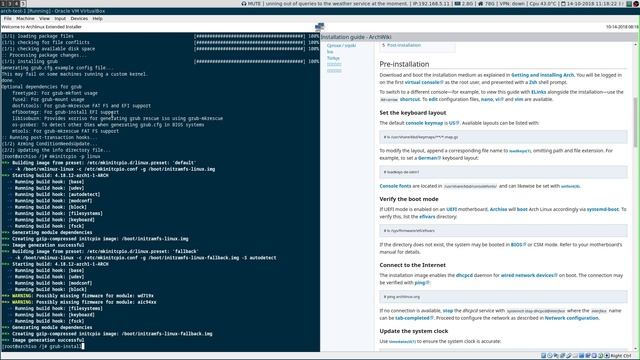Click the shared folders status icon

click(x=575, y=356)
